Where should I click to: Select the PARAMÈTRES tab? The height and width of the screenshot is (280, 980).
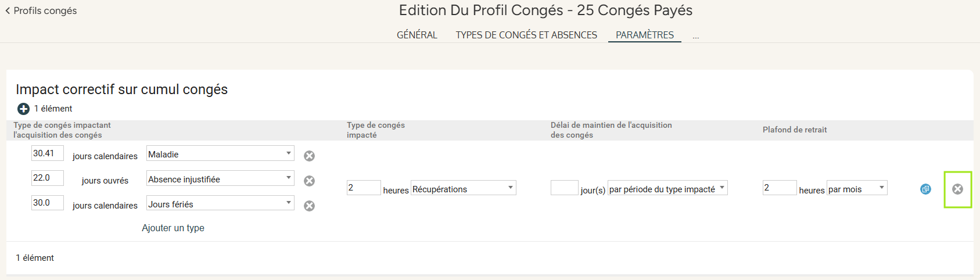pos(645,35)
